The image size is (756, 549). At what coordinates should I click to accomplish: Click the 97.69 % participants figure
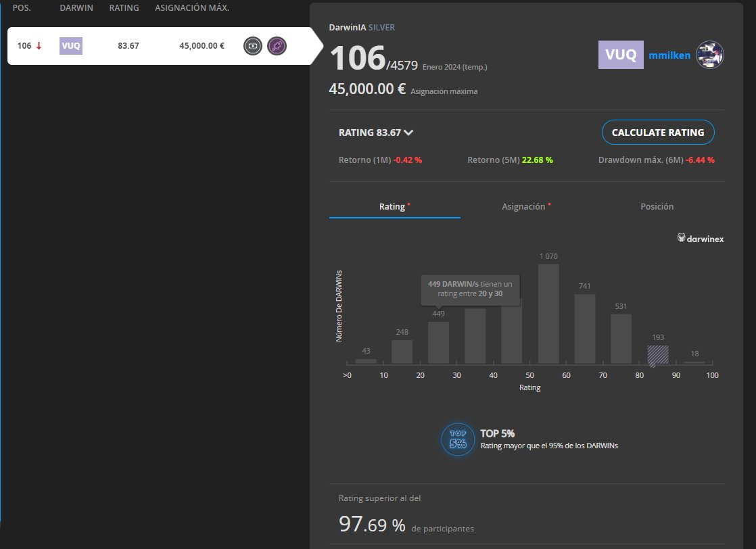pos(372,524)
